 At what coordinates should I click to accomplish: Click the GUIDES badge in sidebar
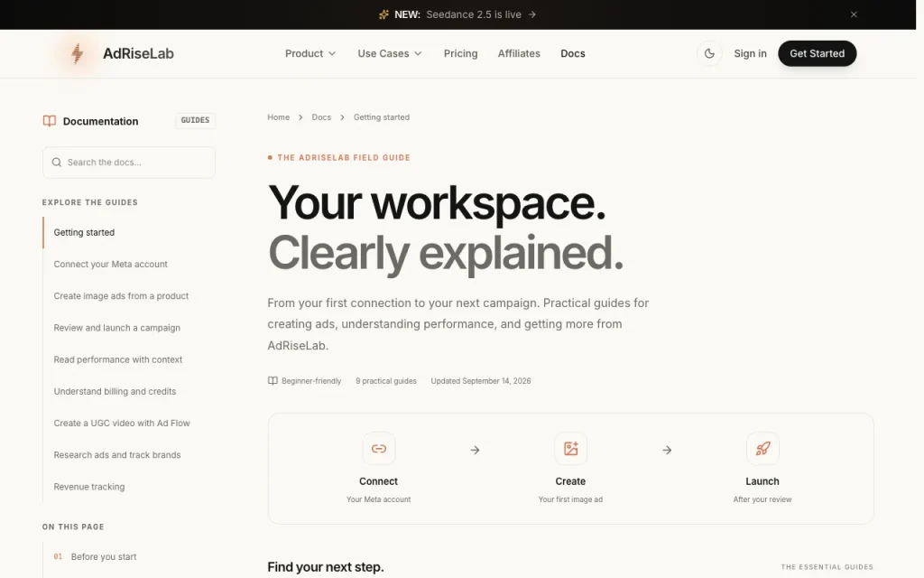pos(195,120)
